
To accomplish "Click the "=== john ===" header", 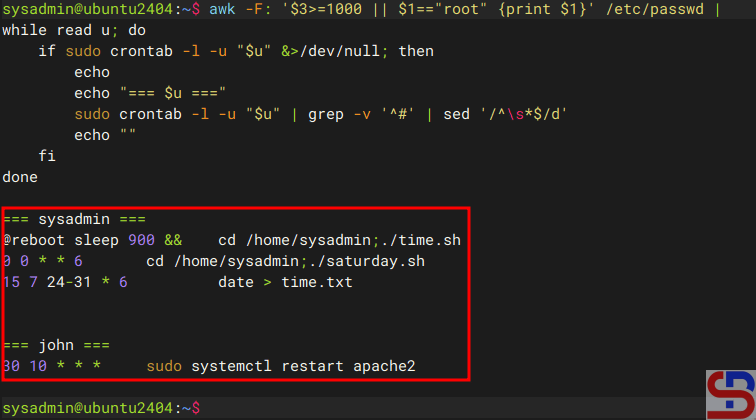I will point(57,346).
